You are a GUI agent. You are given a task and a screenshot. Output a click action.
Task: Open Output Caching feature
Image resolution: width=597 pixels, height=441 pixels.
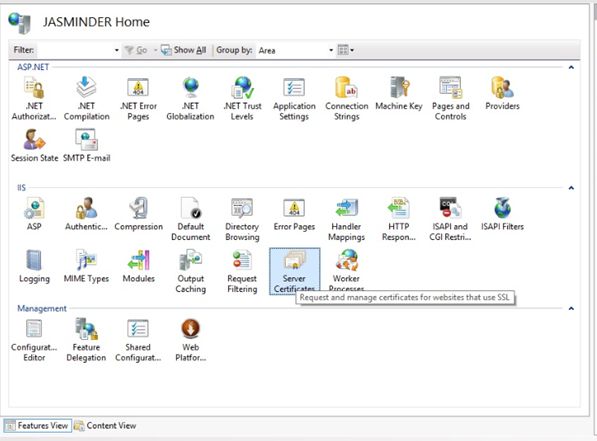click(190, 271)
